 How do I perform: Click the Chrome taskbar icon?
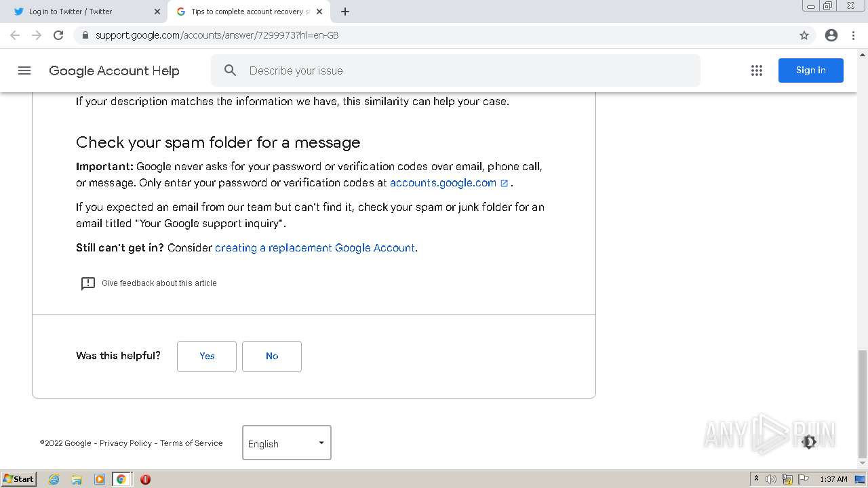click(121, 479)
